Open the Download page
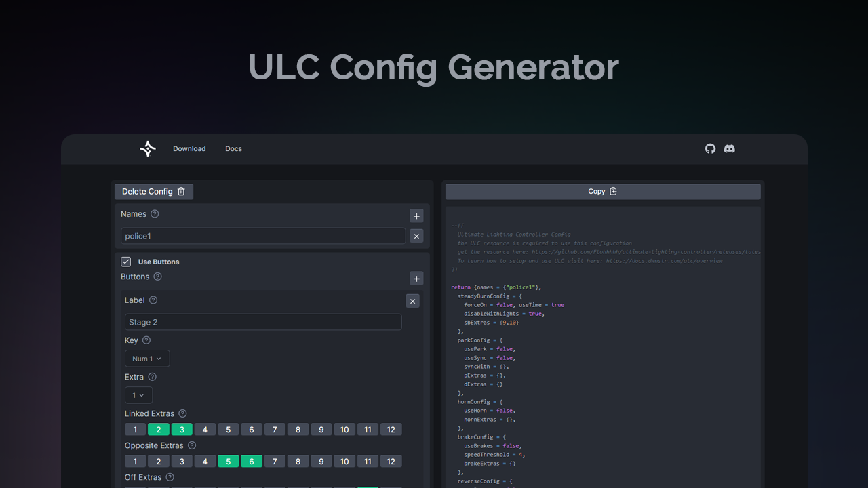The image size is (868, 488). pyautogui.click(x=189, y=148)
